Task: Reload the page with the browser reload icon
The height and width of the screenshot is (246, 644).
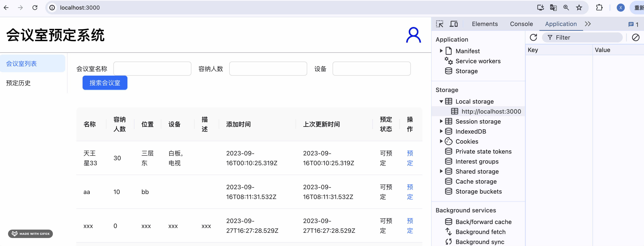Action: tap(35, 7)
